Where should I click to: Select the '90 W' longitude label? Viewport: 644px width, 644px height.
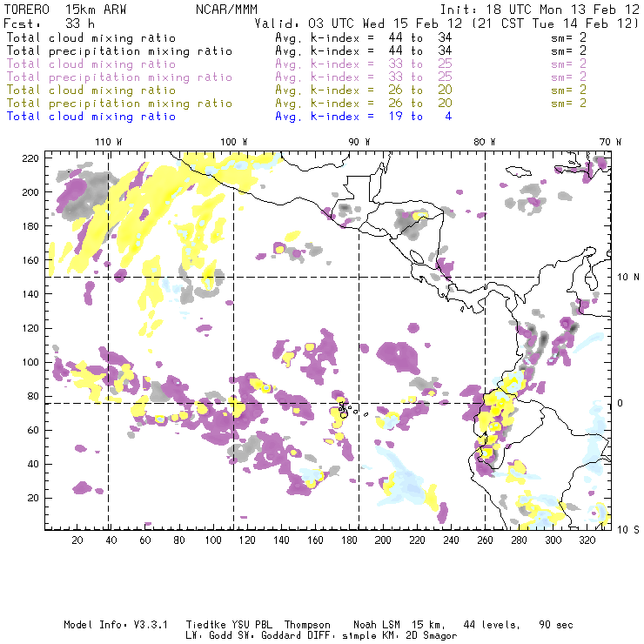pyautogui.click(x=359, y=142)
